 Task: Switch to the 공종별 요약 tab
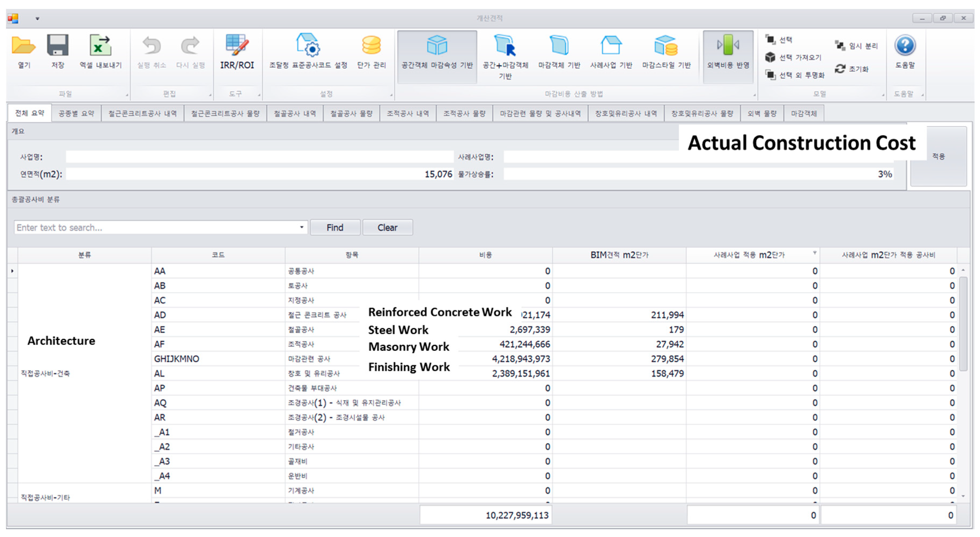tap(76, 114)
